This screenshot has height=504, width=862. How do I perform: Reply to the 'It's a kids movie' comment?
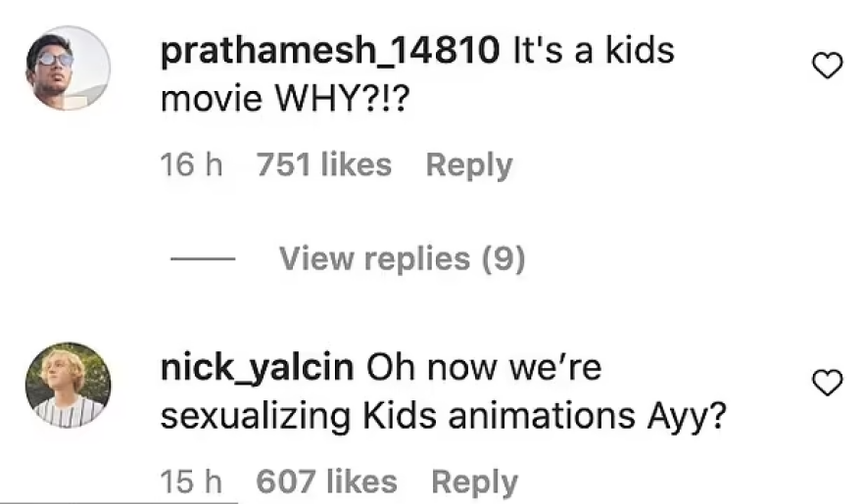[468, 165]
